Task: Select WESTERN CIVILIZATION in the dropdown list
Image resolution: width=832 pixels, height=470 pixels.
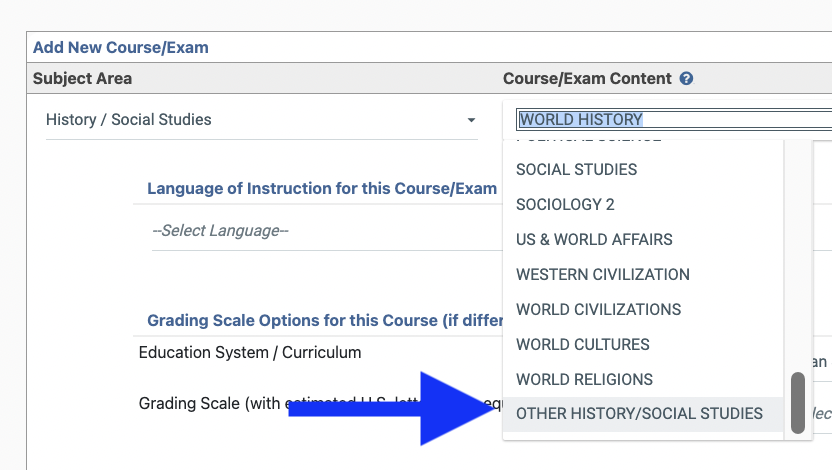Action: [602, 275]
